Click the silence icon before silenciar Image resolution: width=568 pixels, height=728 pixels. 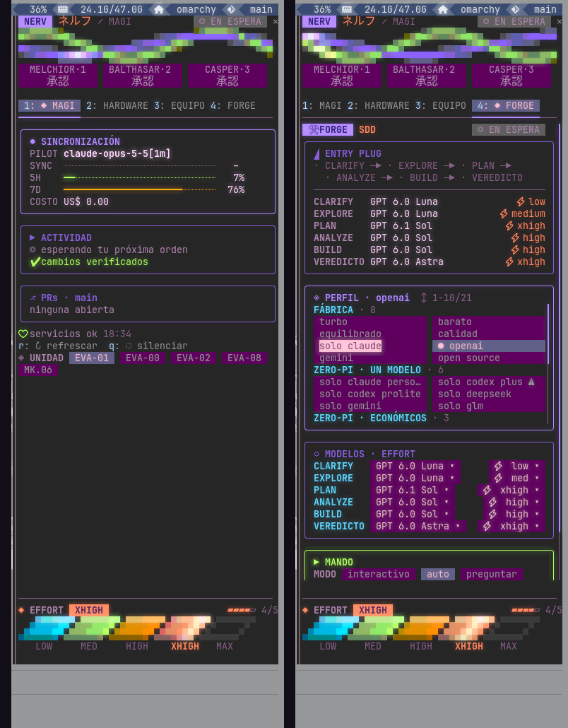[129, 346]
